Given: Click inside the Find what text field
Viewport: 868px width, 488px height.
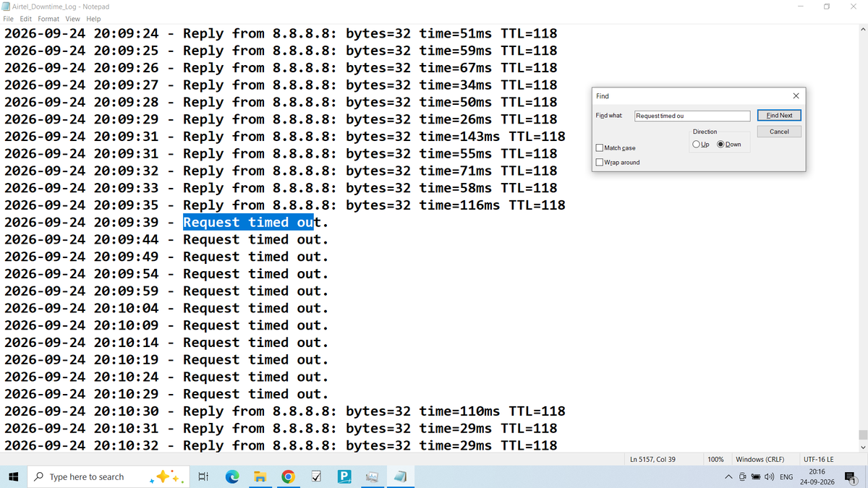Looking at the screenshot, I should [x=692, y=116].
